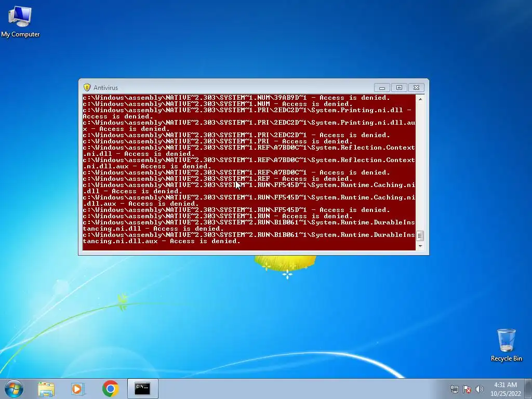
Task: Click the Windows Start orb
Action: pos(14,389)
